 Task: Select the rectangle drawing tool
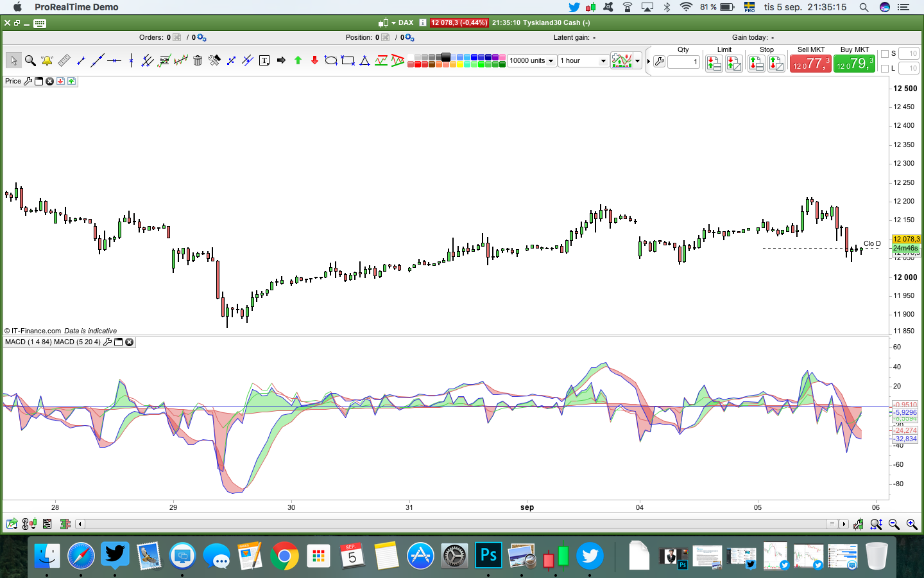pyautogui.click(x=348, y=60)
